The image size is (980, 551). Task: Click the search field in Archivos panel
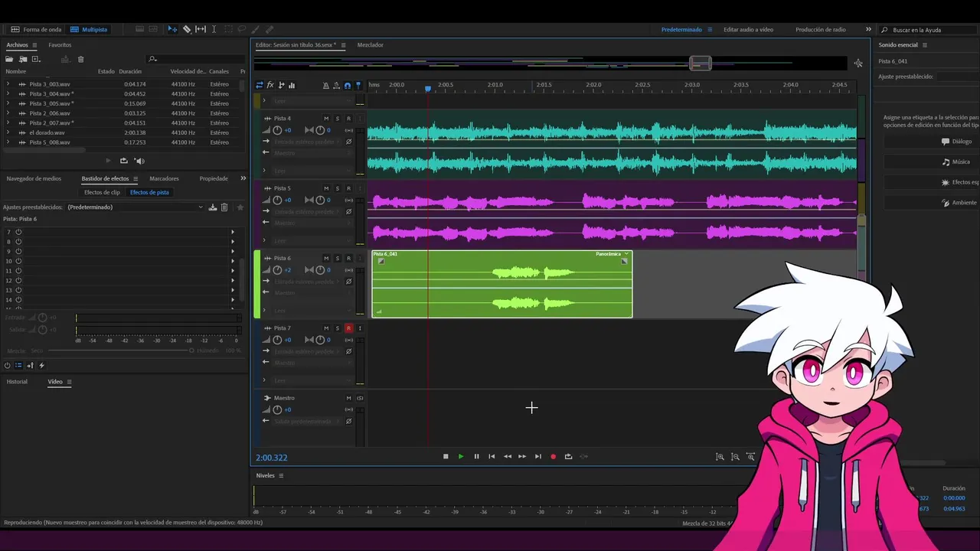click(x=194, y=59)
